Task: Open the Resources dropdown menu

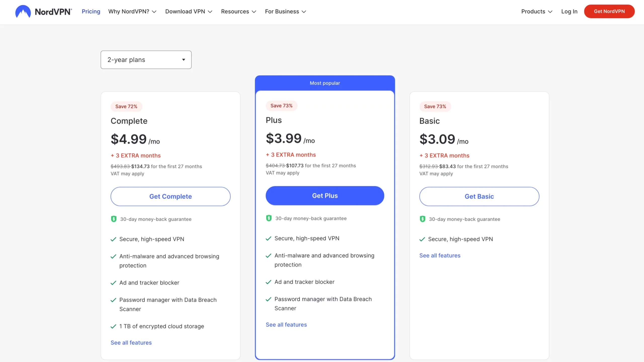Action: point(238,11)
